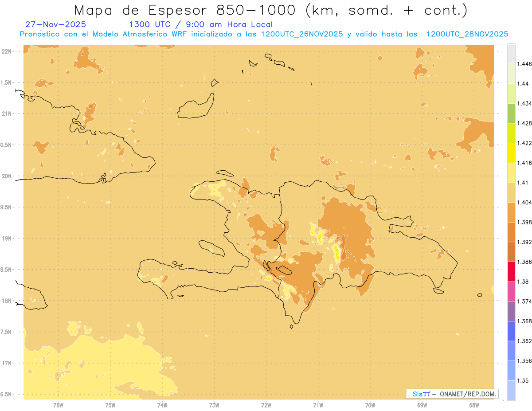Click longitude axis label '74W'

(x=162, y=405)
